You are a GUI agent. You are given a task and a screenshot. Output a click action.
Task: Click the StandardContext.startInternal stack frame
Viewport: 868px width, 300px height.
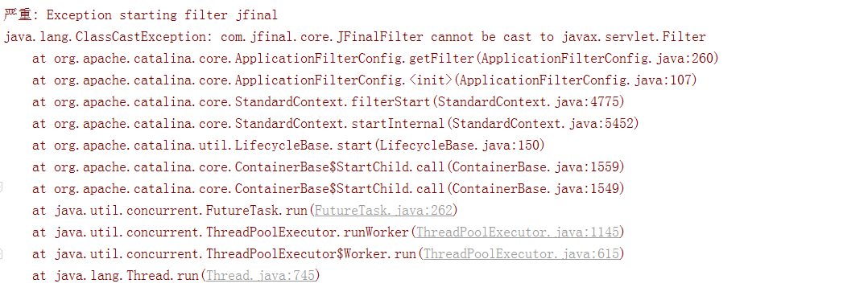click(x=336, y=123)
